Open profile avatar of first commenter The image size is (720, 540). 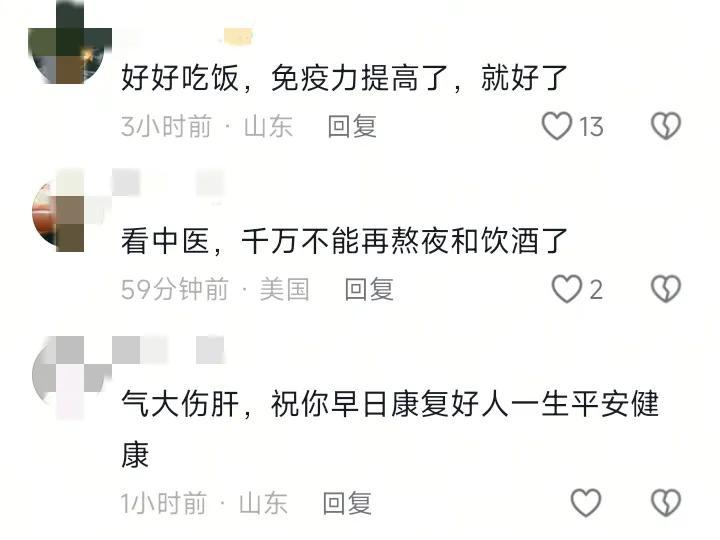pos(70,44)
